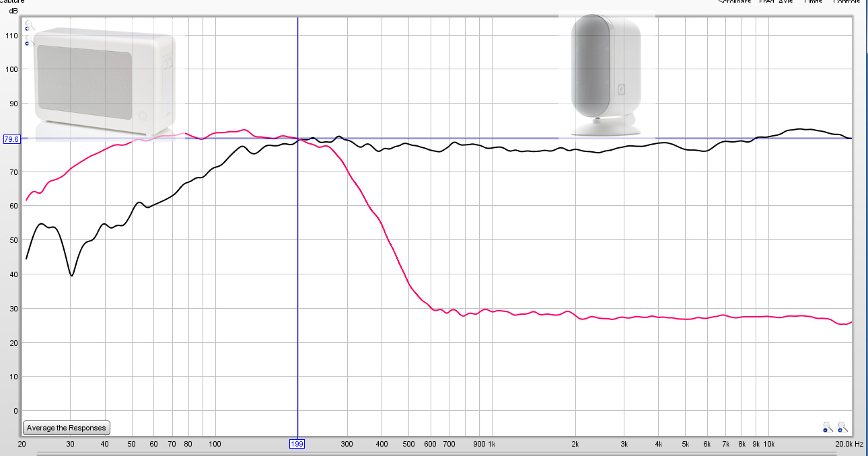Zoom out horizontally near the 20.0k Hz label
The height and width of the screenshot is (456, 868).
[x=827, y=427]
